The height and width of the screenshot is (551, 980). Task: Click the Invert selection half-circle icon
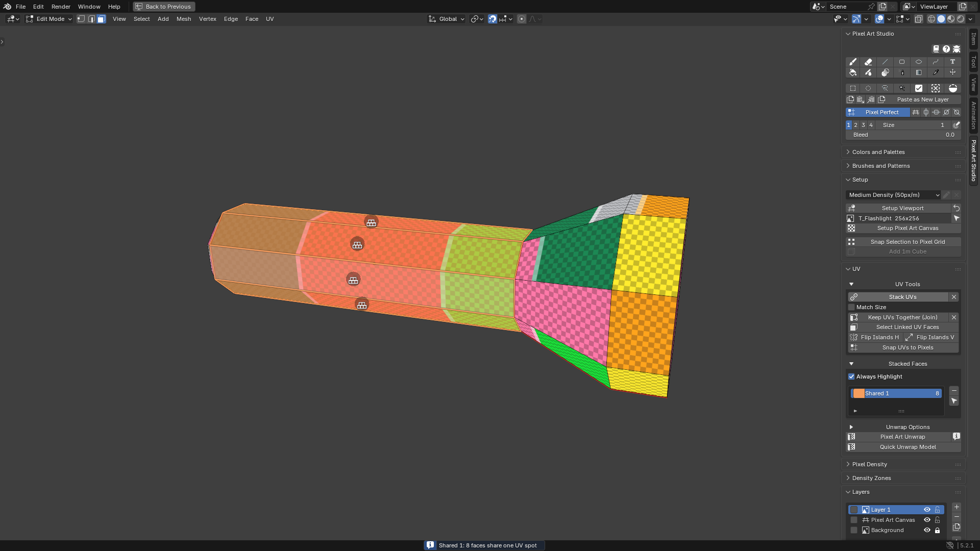[x=952, y=88]
